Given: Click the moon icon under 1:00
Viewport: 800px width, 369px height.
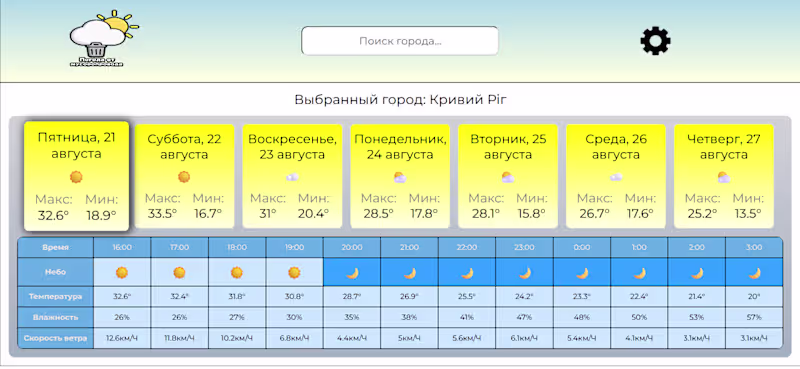Looking at the screenshot, I should [x=639, y=273].
